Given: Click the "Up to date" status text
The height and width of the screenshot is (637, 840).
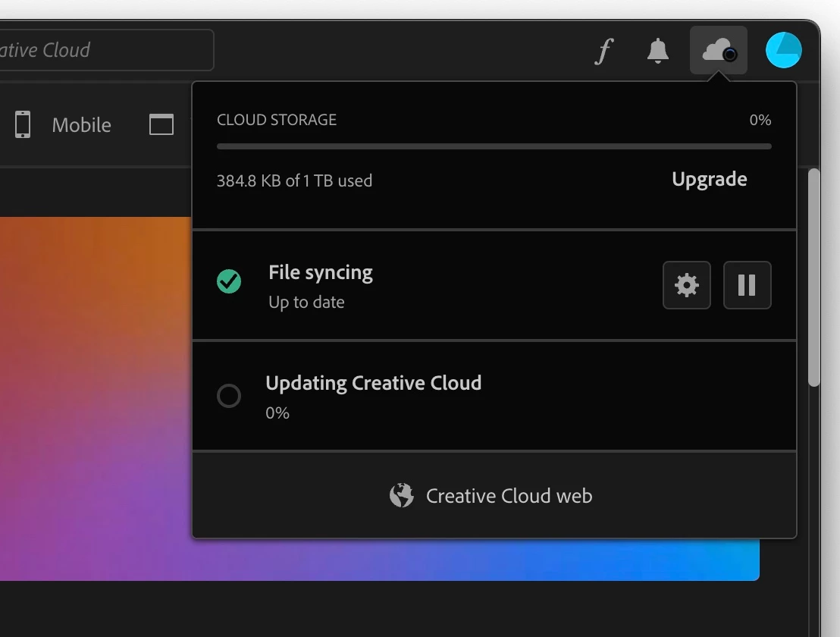Looking at the screenshot, I should [306, 302].
